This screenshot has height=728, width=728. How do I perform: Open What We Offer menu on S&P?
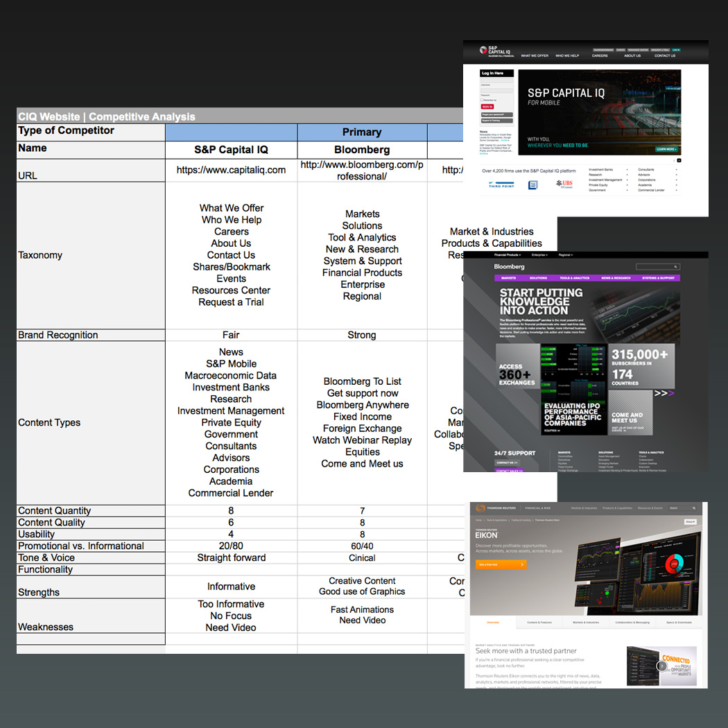click(x=535, y=55)
